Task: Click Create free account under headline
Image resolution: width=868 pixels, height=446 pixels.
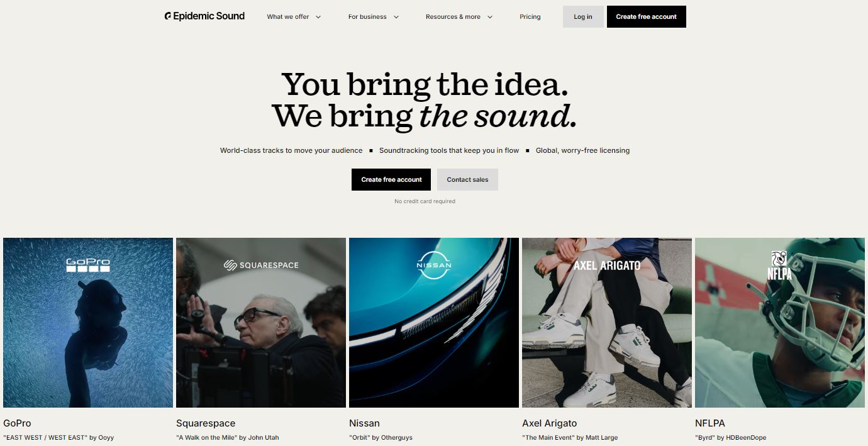Action: [x=391, y=179]
